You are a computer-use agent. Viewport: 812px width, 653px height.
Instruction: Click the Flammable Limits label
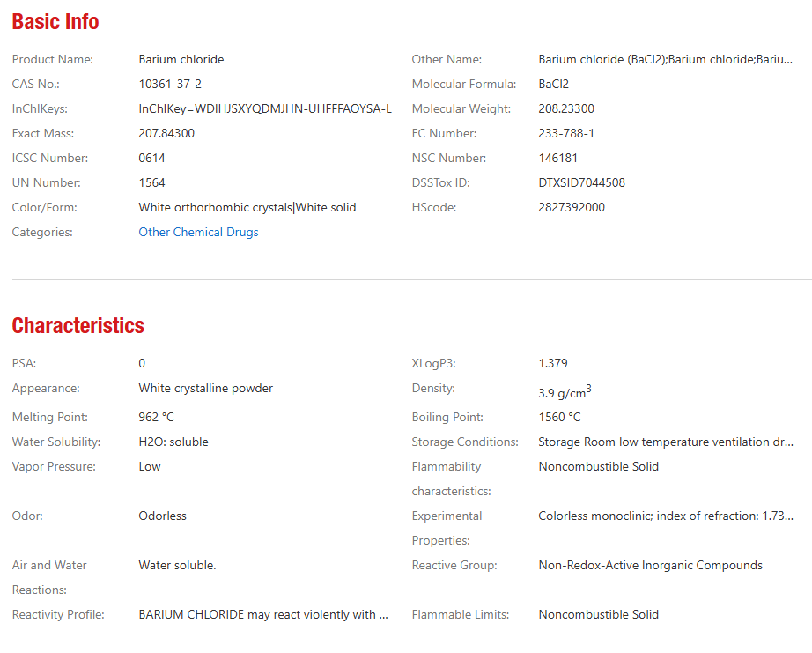tap(461, 614)
